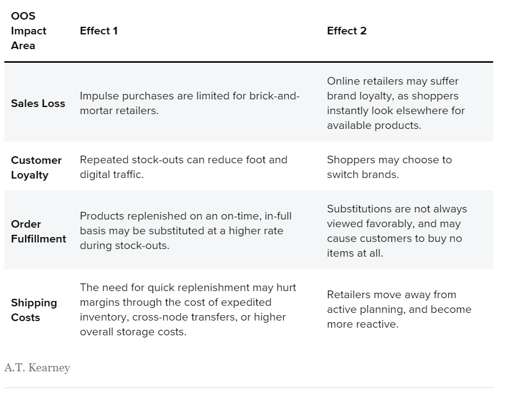Click the "Shoppers may choose to switch brands" cell

[x=389, y=168]
